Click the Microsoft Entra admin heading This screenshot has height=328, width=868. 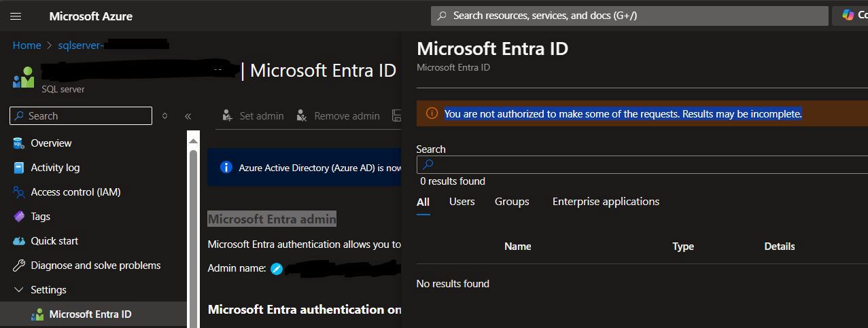pos(272,219)
